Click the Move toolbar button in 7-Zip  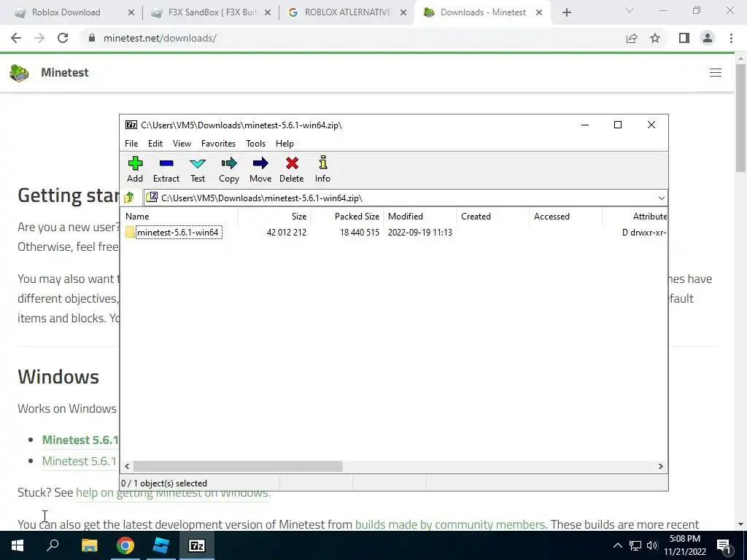pyautogui.click(x=260, y=169)
